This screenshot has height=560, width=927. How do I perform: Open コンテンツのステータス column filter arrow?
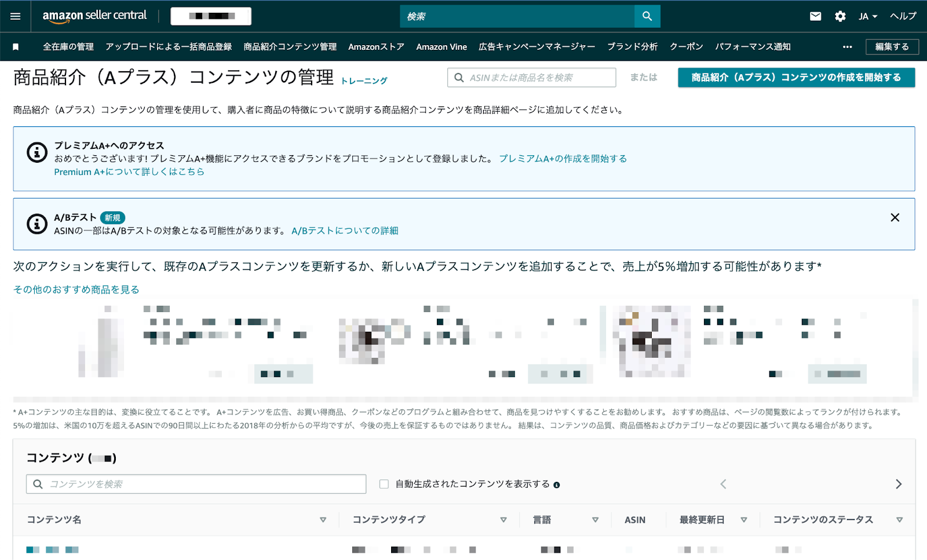(900, 520)
